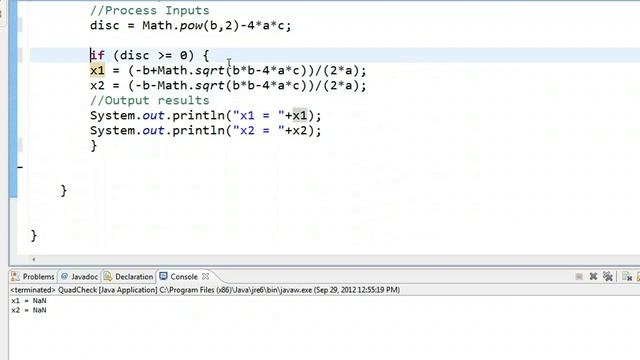This screenshot has height=360, width=640.
Task: Close the Console tab with its X
Action: [206, 276]
